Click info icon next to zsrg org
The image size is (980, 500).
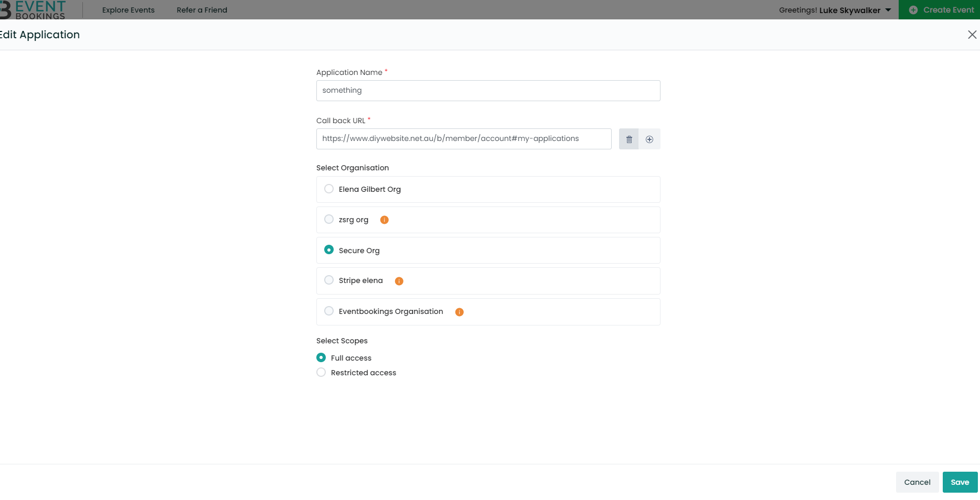[x=385, y=220]
